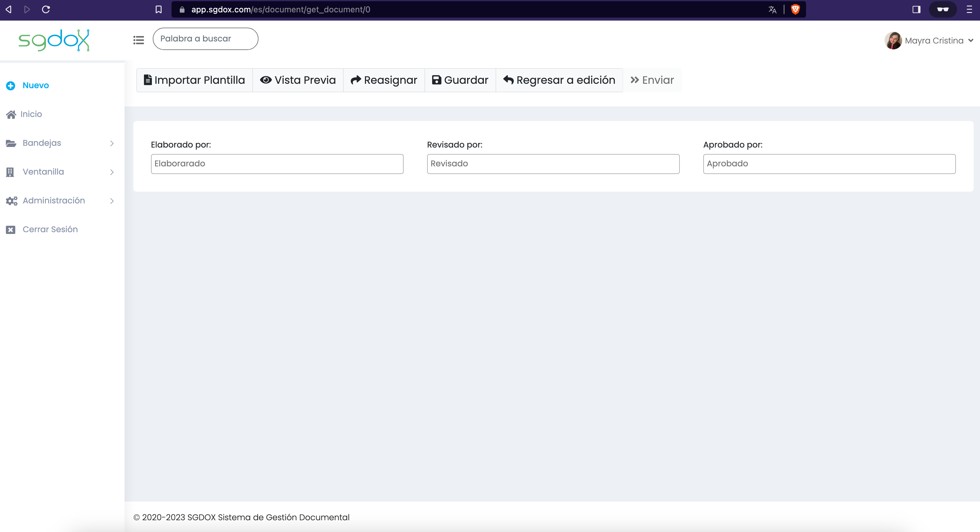
Task: Click the Importar Plantilla document icon
Action: [x=147, y=80]
